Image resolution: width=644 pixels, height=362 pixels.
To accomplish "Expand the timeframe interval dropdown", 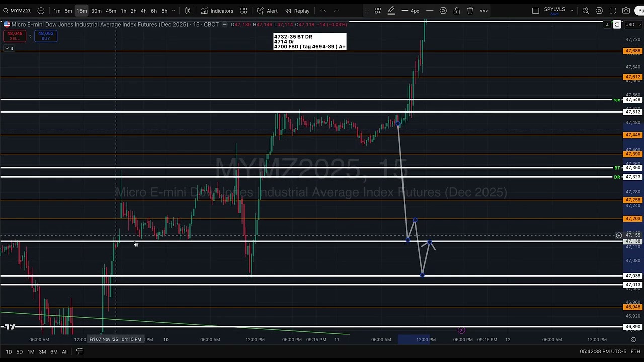I will point(174,11).
